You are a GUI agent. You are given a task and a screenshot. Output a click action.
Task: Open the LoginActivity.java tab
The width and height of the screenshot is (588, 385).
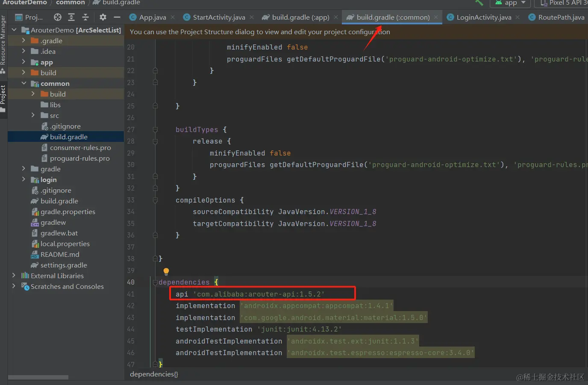pyautogui.click(x=483, y=17)
